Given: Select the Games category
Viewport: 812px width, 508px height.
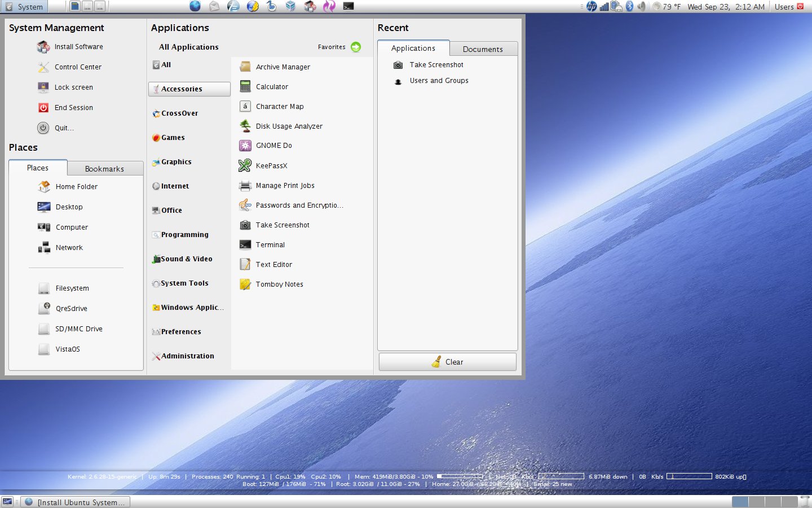Looking at the screenshot, I should click(189, 138).
